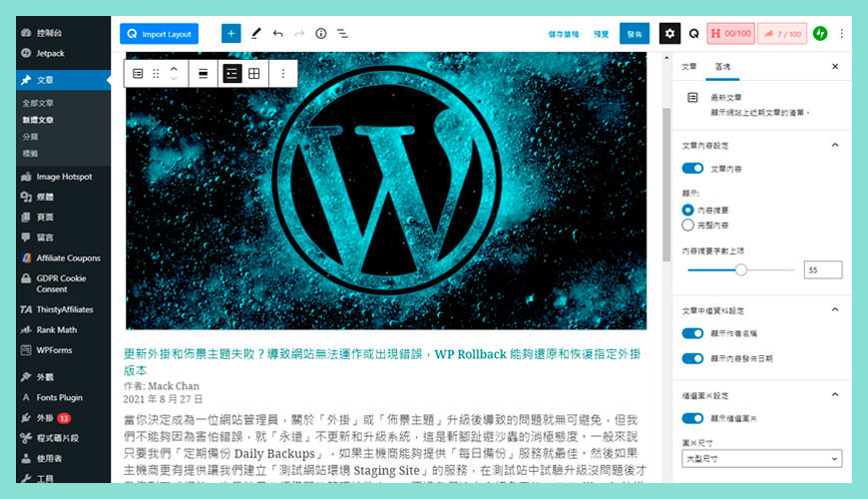Viewport: 868px width, 499px height.
Task: Click the Latest Posts block type icon
Action: (x=138, y=73)
